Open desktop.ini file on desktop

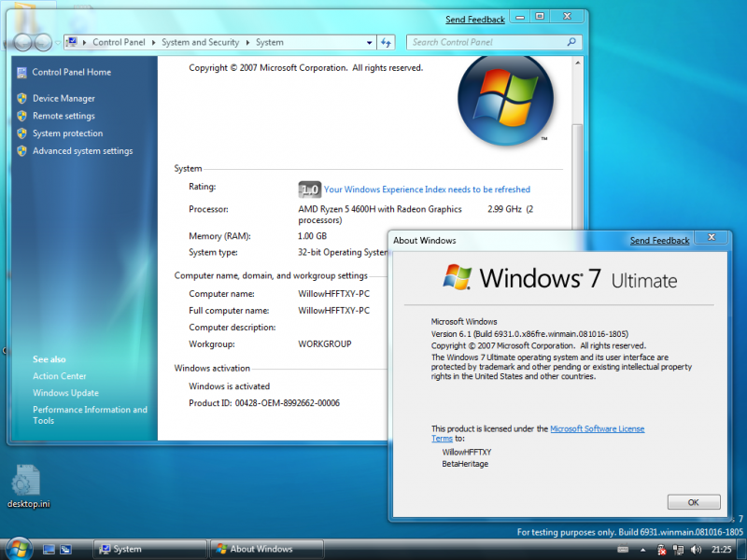28,486
